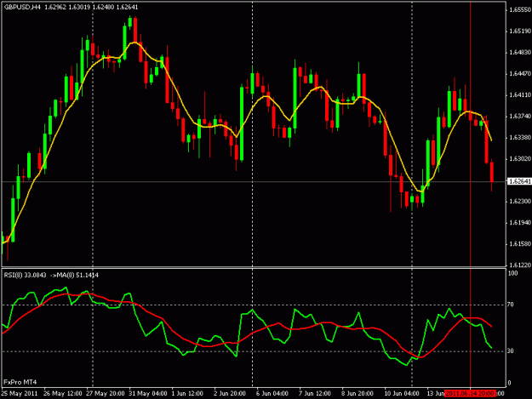
Task: Click the 1 Jun 12:00 time label
Action: click(x=187, y=393)
